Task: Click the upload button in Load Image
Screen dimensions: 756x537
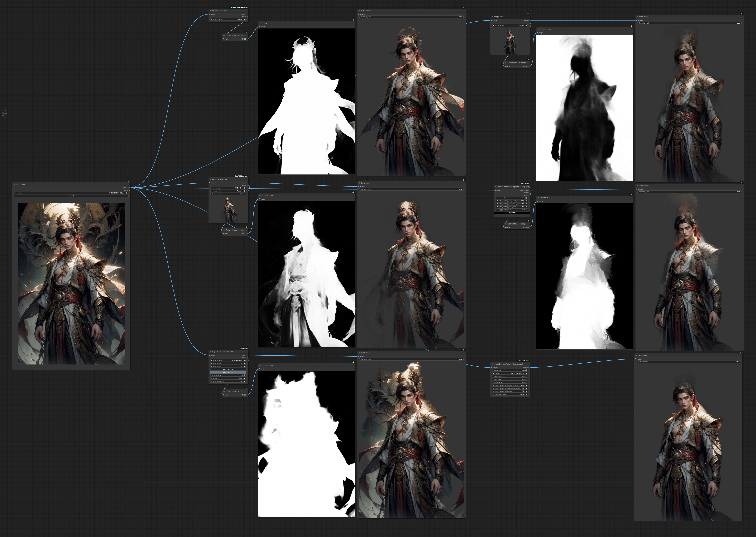Action: [x=71, y=196]
